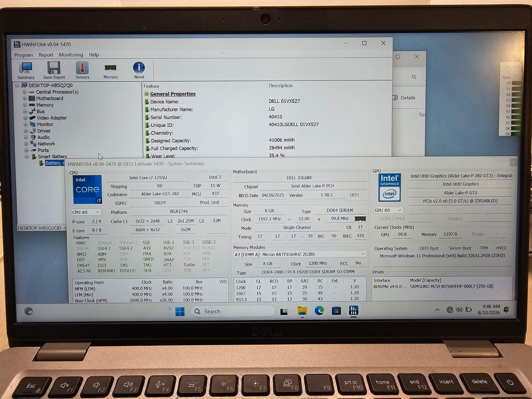Expand the Video Adapter node

point(25,118)
